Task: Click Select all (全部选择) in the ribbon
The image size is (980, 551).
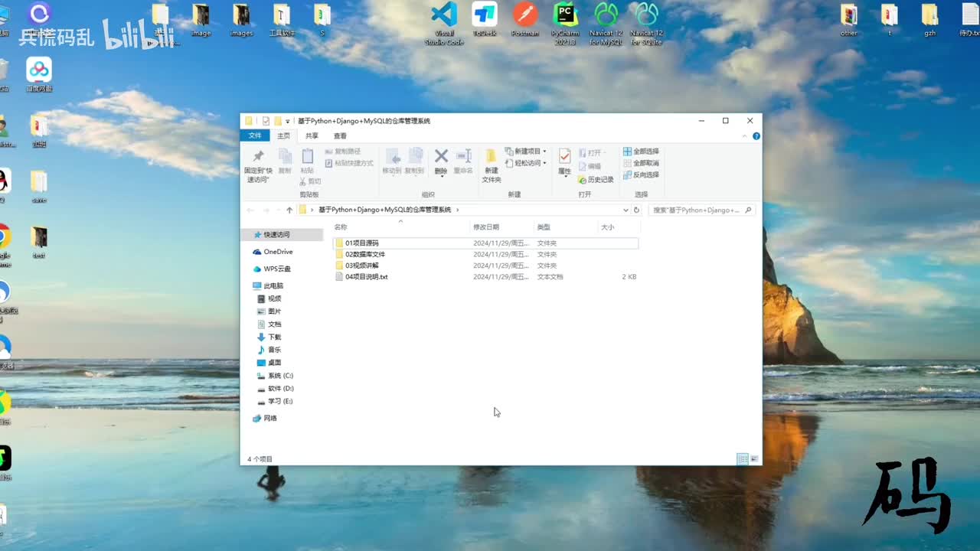Action: click(x=641, y=152)
